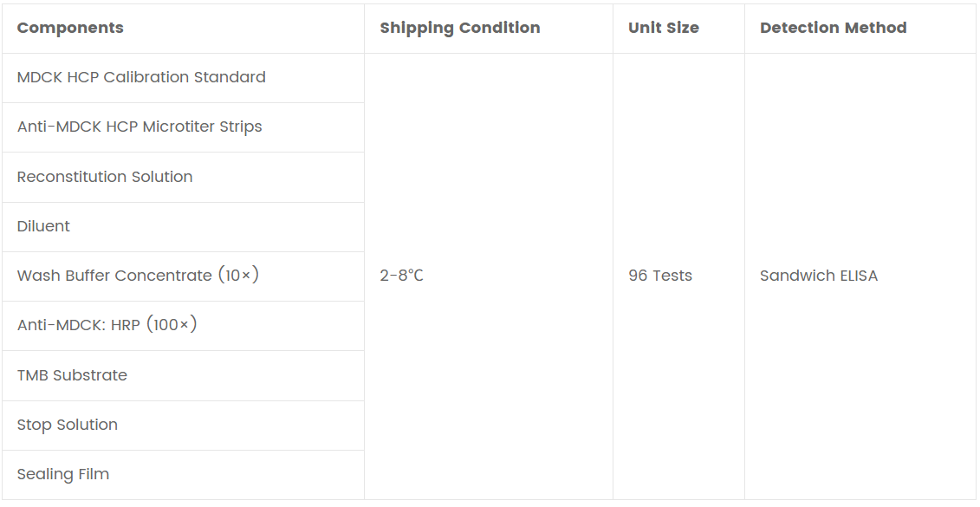The image size is (980, 507).
Task: Click the Shipping Condition column header
Action: [x=459, y=28]
